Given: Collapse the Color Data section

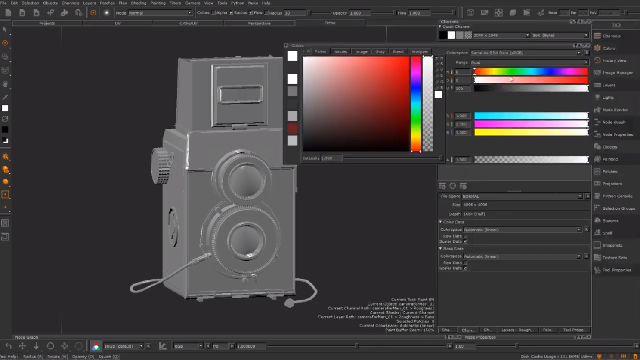Looking at the screenshot, I should pos(440,222).
